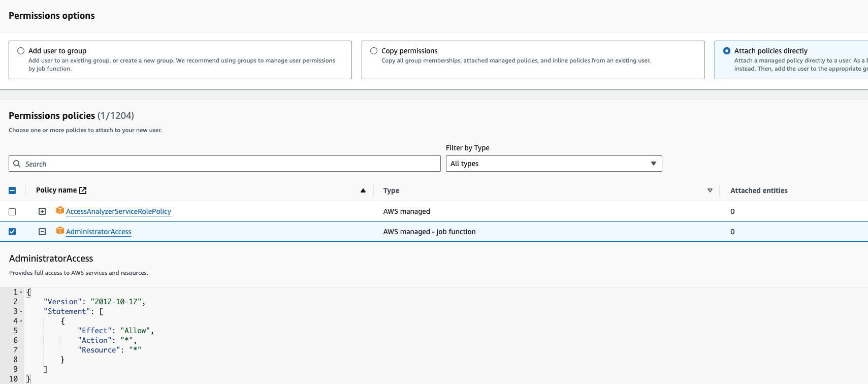Screen dimensions: 868x384
Task: Click the "Action": "*" JSON line
Action: click(107, 340)
